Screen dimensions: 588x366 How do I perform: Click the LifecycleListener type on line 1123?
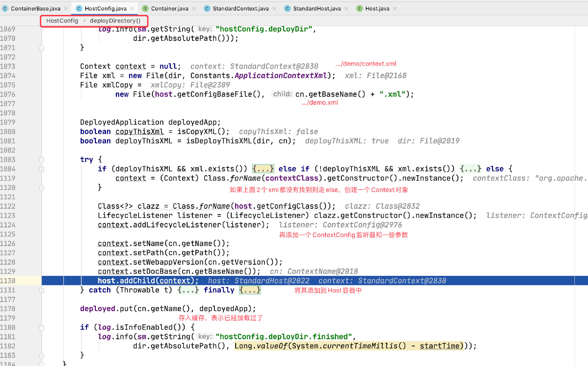(x=135, y=215)
